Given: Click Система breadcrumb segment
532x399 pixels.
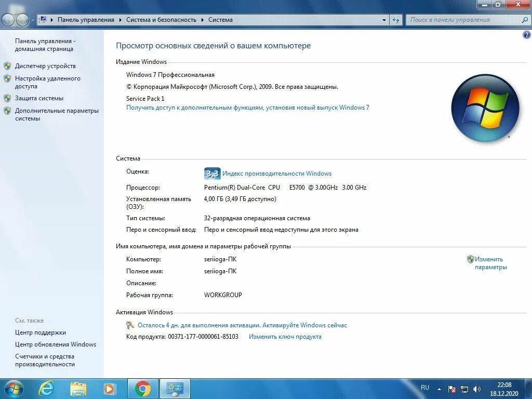Looking at the screenshot, I should 220,20.
